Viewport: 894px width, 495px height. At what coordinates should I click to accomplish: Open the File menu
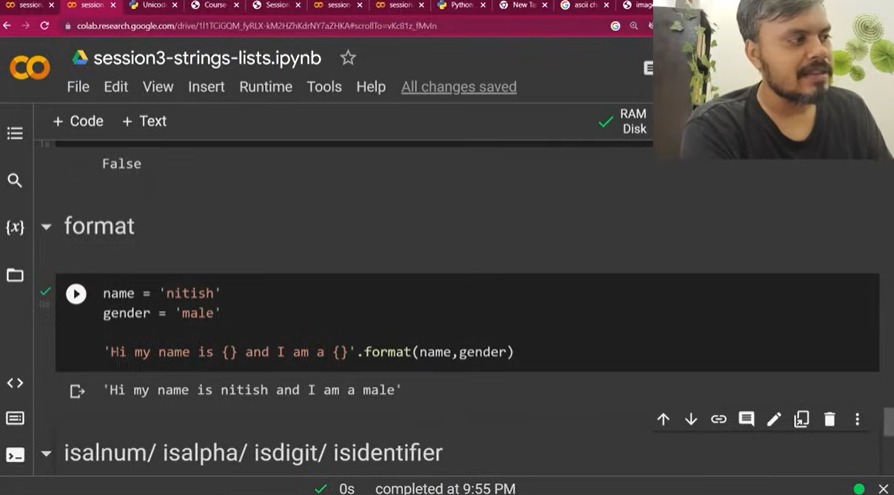(78, 87)
